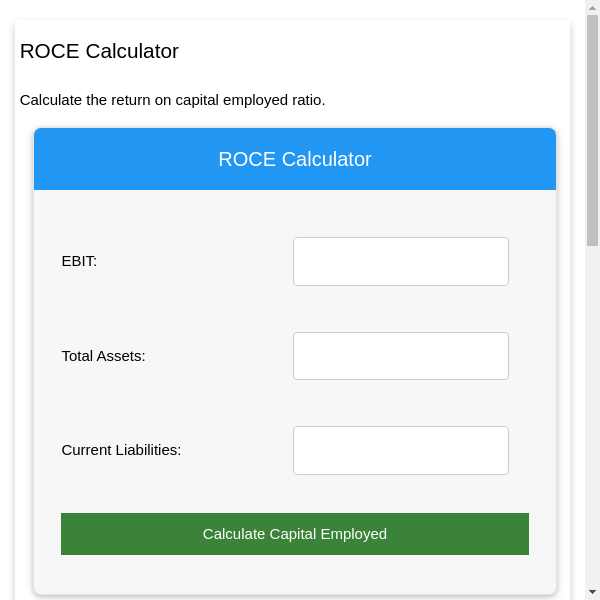Click the Current Liabilities label

(x=121, y=450)
